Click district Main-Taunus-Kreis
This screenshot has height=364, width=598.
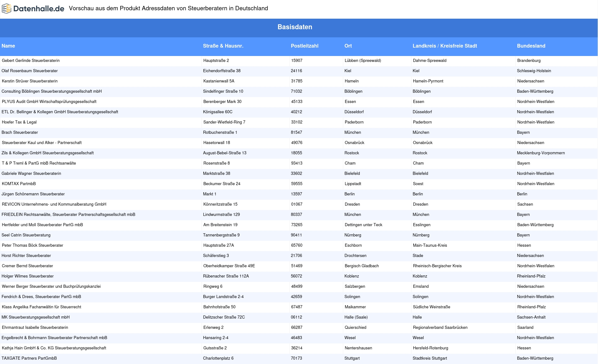[x=430, y=245]
